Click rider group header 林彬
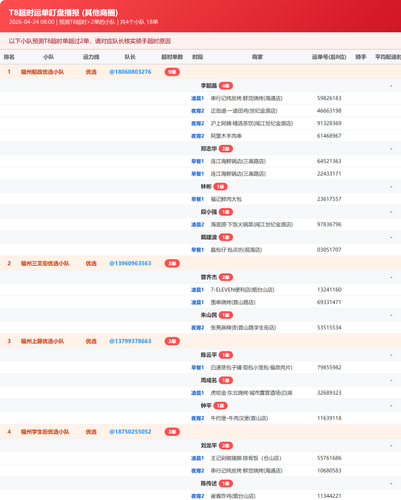This screenshot has height=500, width=401. (x=206, y=187)
